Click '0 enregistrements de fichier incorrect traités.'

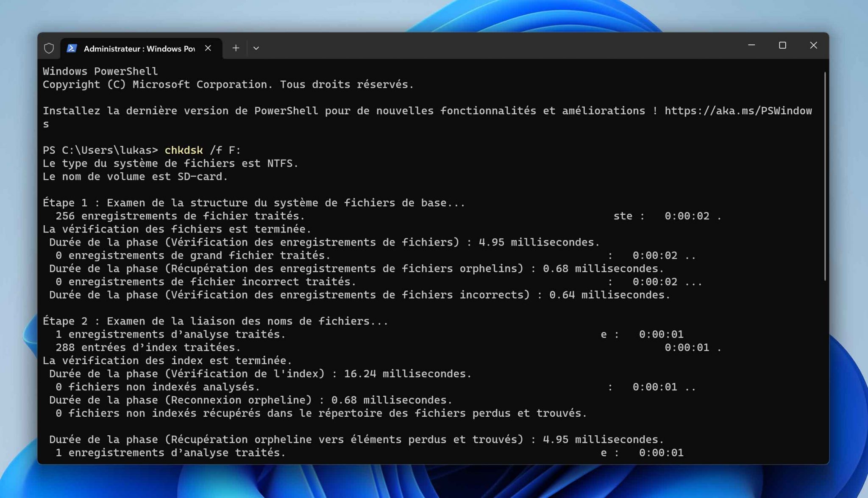tap(206, 282)
